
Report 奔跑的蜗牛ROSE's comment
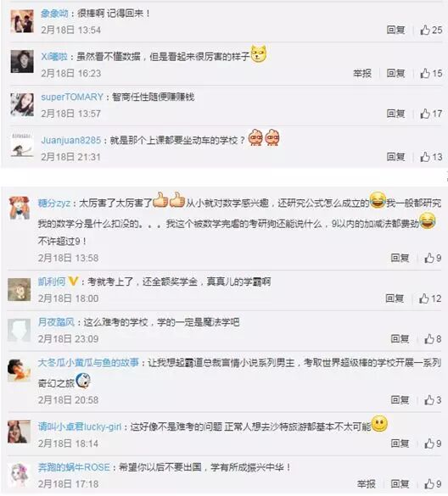coord(367,484)
